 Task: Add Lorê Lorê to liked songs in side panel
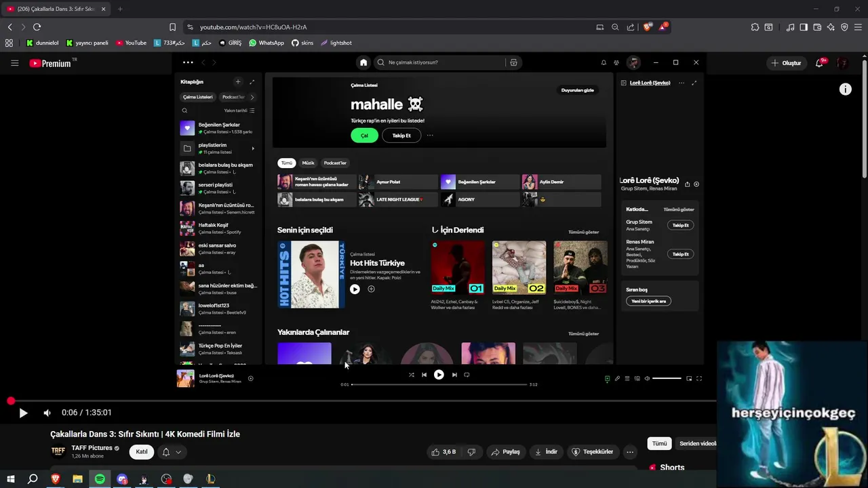(696, 184)
